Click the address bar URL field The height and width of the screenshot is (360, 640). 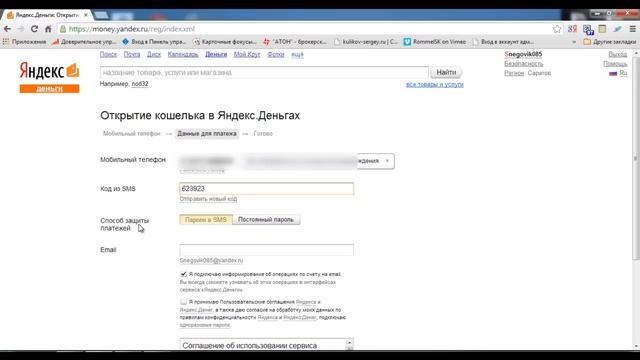(304, 29)
